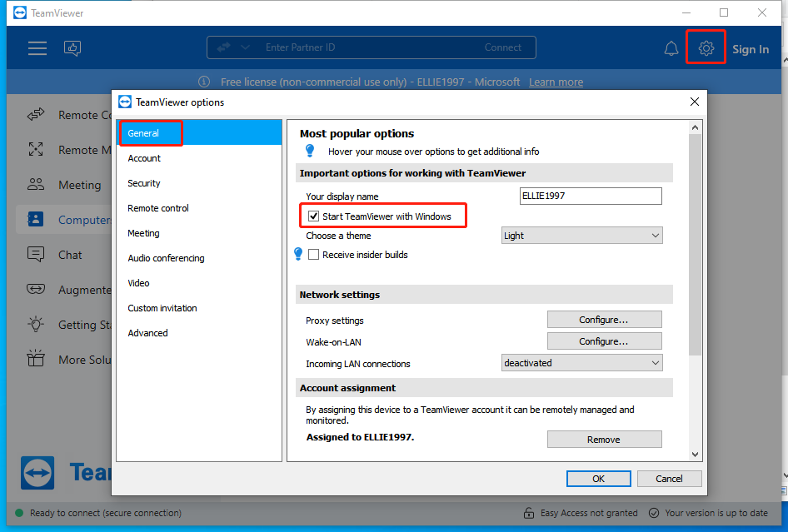Select the Video options tab
Screen dimensions: 788x532
[199, 283]
